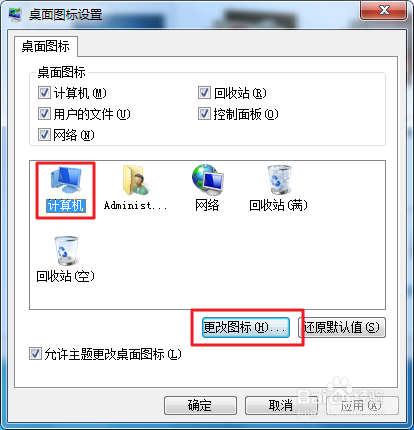Screen dimensions: 414x430
Task: Uncheck the 用户的文件(U) checkbox
Action: coord(44,114)
